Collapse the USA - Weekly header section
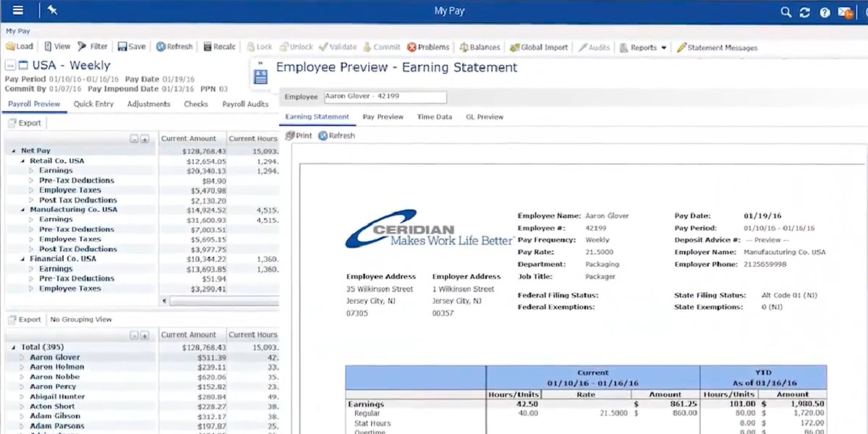 coord(10,66)
